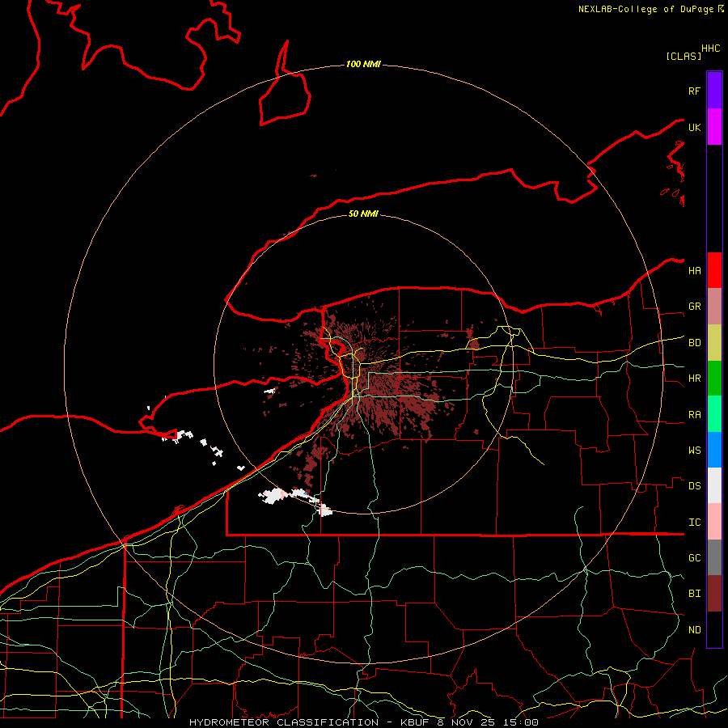Image resolution: width=728 pixels, height=728 pixels.
Task: Click the magenta UK color swatch
Action: (x=714, y=127)
